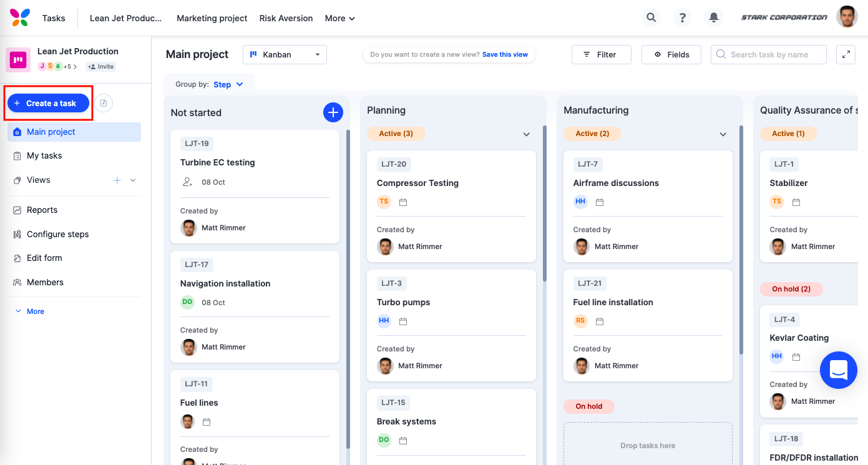Click DO assignee badge on Break systems

[384, 440]
